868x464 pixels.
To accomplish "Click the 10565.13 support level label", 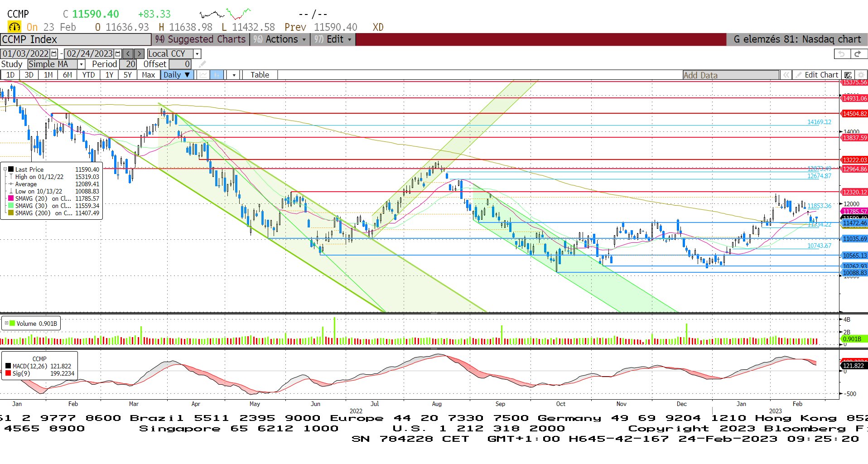I will click(854, 256).
